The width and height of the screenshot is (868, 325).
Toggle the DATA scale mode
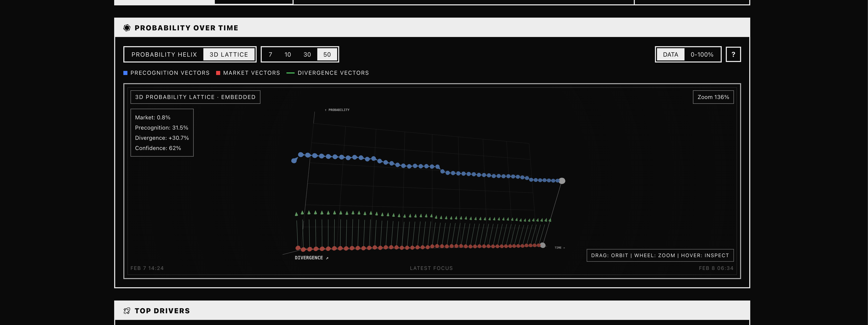[670, 54]
